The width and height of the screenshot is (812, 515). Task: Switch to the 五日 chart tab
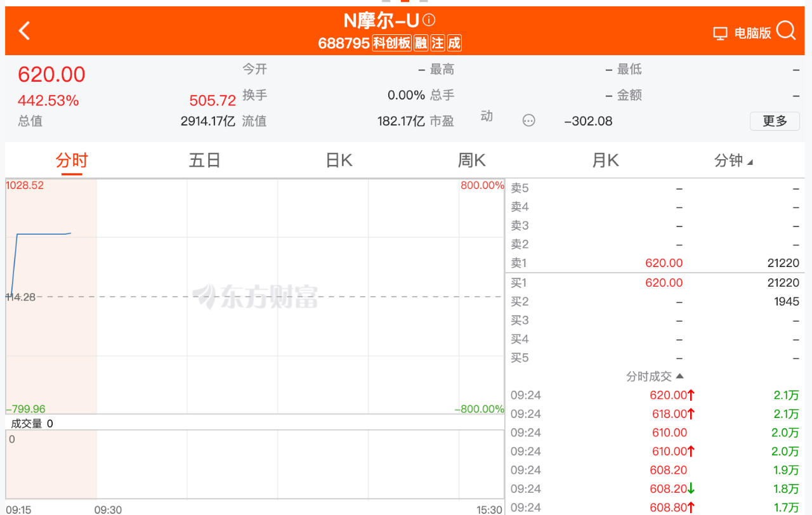tap(204, 161)
